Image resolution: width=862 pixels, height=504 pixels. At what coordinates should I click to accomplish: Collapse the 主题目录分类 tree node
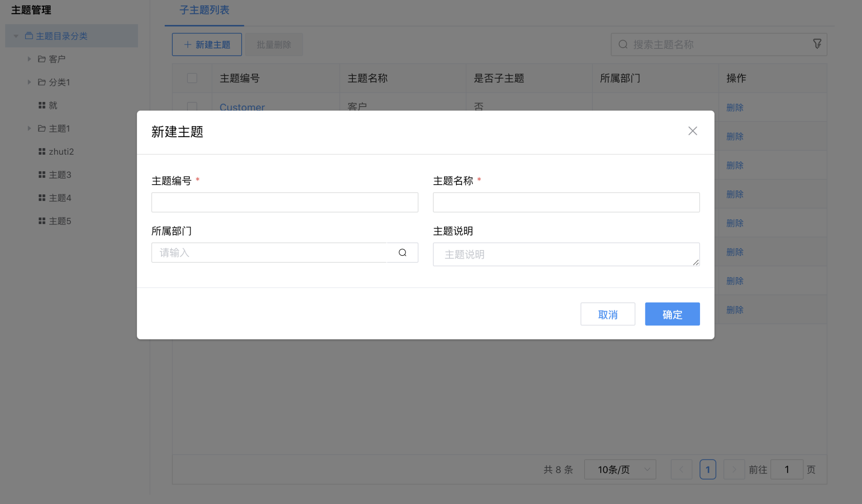(x=15, y=35)
